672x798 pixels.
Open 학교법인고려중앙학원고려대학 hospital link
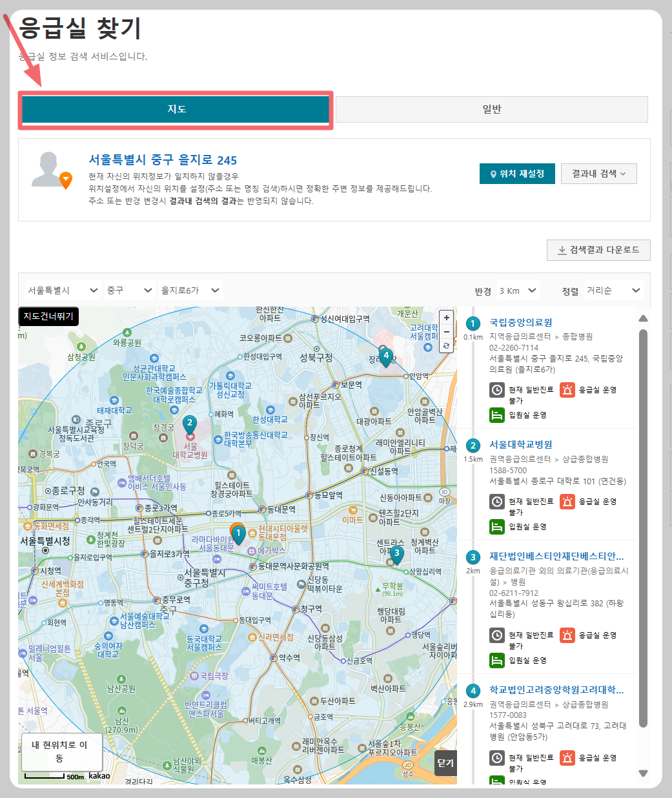(556, 690)
